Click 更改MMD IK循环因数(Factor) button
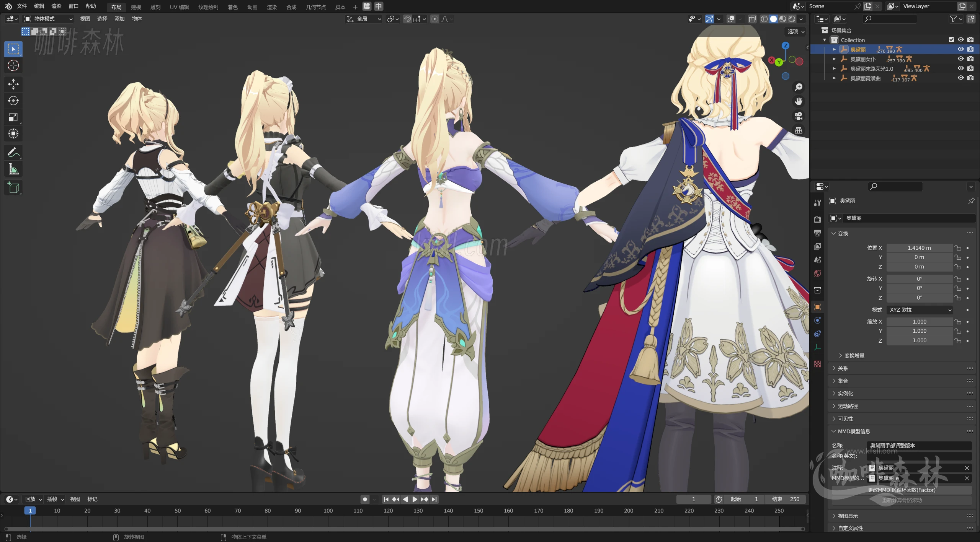This screenshot has height=542, width=980. pyautogui.click(x=902, y=490)
